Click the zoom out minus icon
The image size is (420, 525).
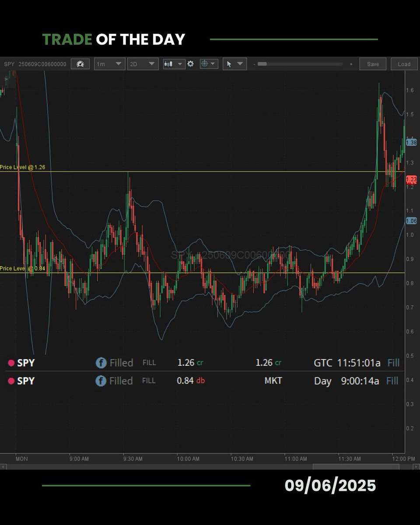click(254, 64)
